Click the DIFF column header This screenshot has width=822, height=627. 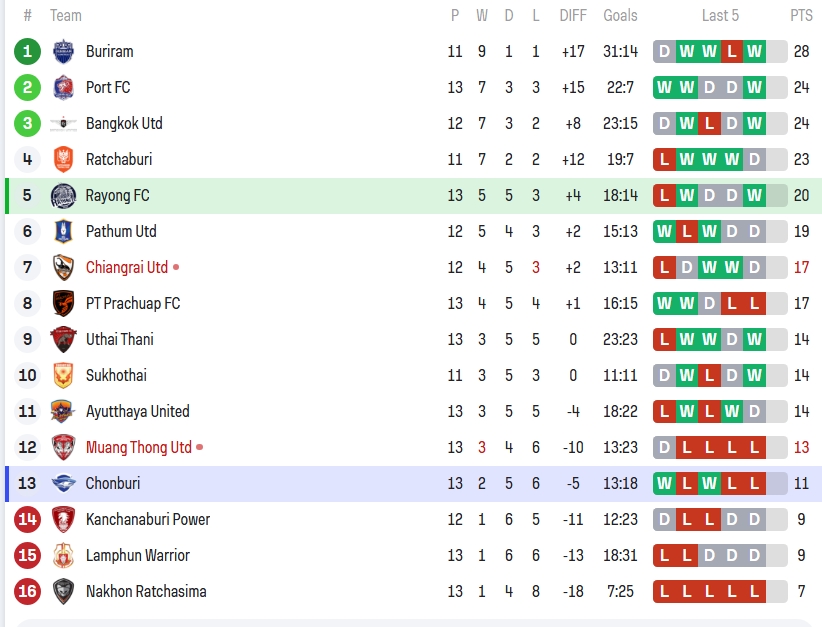(573, 15)
